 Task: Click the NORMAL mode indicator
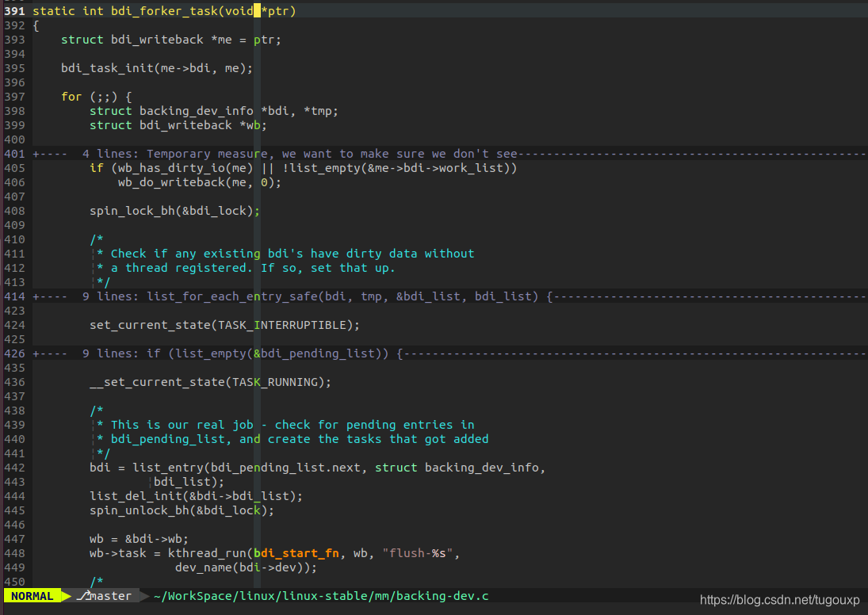[33, 596]
